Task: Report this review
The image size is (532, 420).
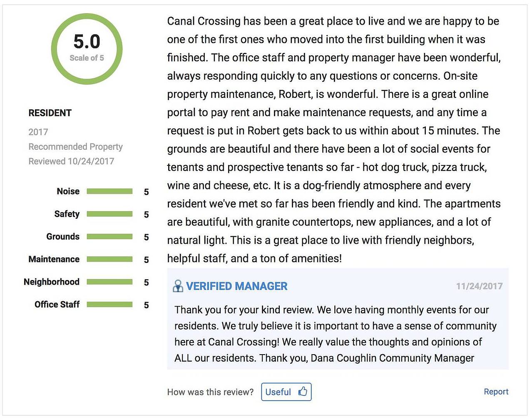Action: pos(496,392)
